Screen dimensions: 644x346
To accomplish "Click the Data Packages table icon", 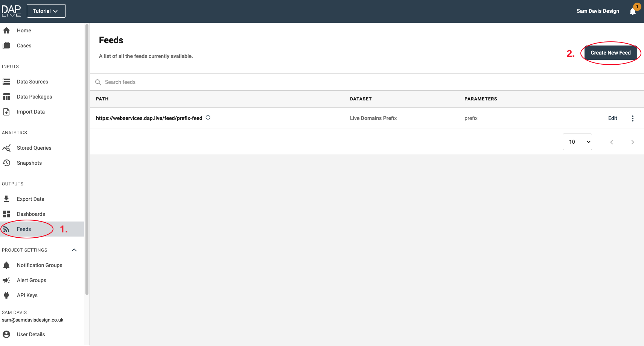I will coord(6,97).
